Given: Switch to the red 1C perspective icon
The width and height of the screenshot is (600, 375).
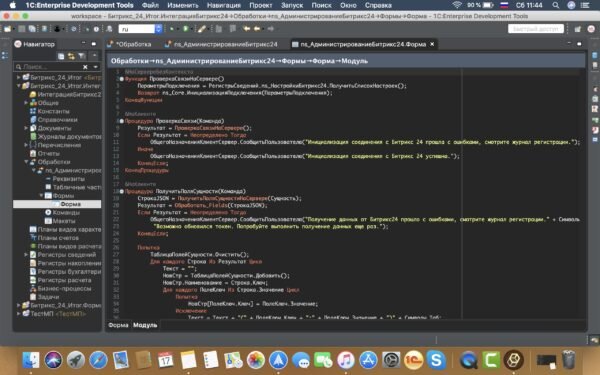Looking at the screenshot, I should click(x=591, y=29).
